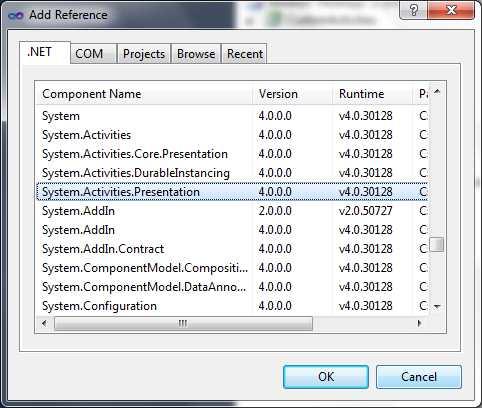Confirm with the OK button
The height and width of the screenshot is (408, 482).
click(x=326, y=377)
